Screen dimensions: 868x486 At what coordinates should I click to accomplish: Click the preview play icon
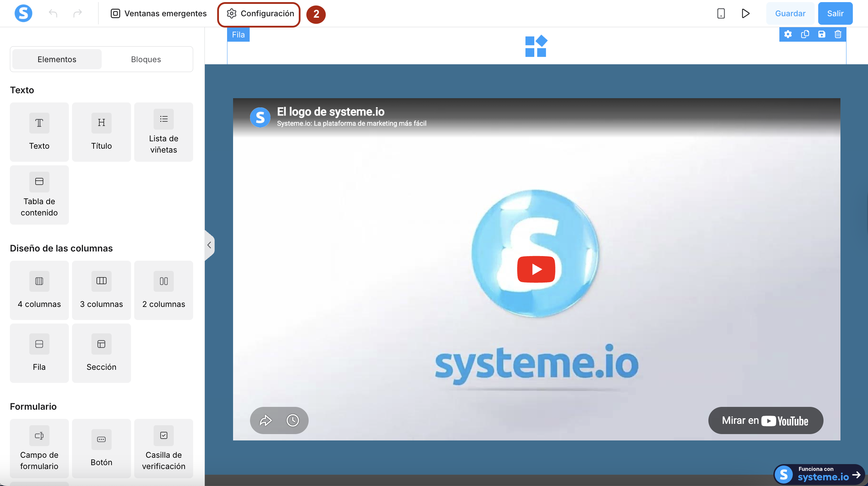click(x=745, y=13)
